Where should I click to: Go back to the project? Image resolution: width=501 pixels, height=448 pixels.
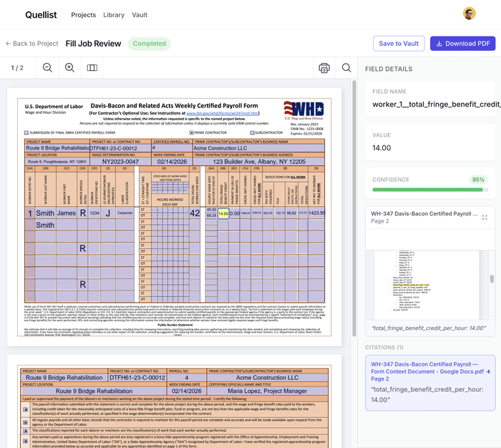pos(31,44)
